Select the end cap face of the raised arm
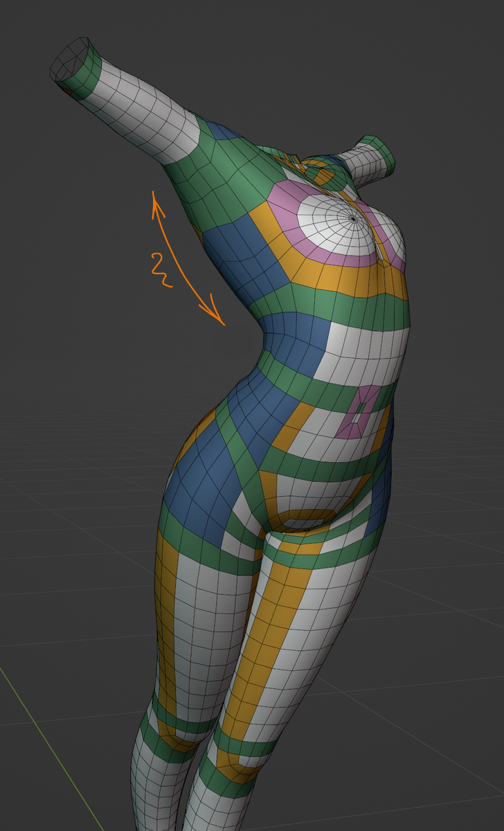 click(69, 60)
